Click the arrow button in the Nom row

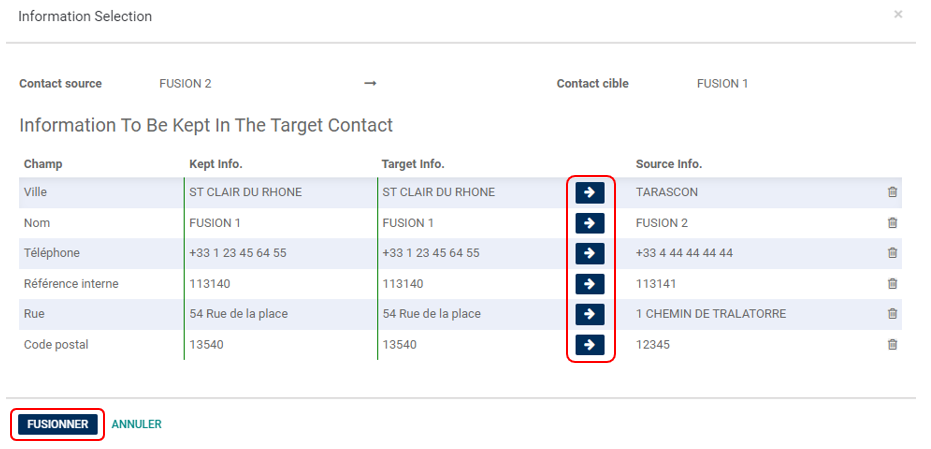click(x=590, y=223)
